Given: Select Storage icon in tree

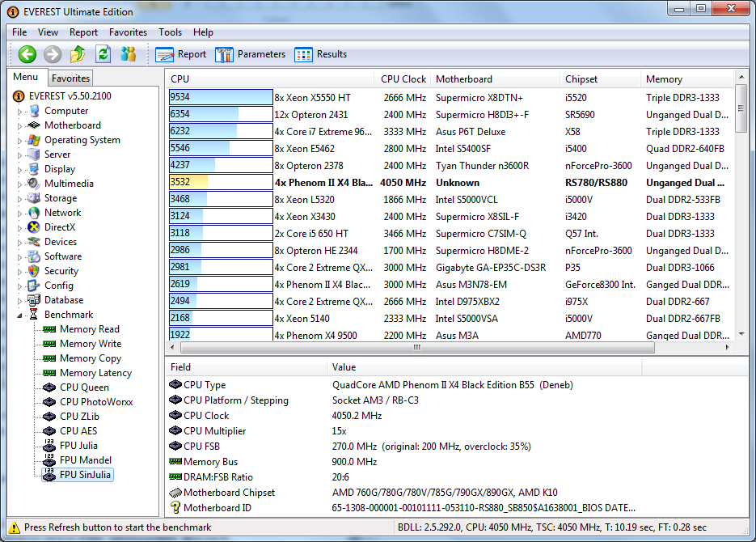Looking at the screenshot, I should (x=34, y=198).
